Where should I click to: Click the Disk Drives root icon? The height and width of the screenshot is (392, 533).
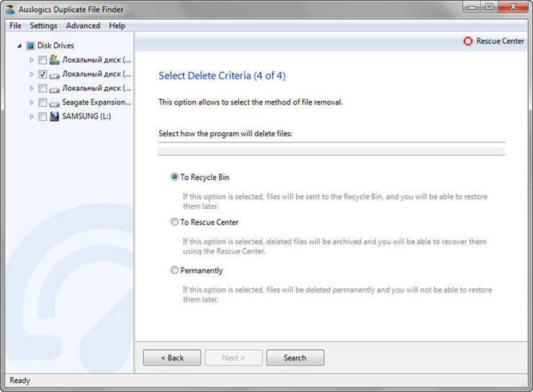click(30, 45)
